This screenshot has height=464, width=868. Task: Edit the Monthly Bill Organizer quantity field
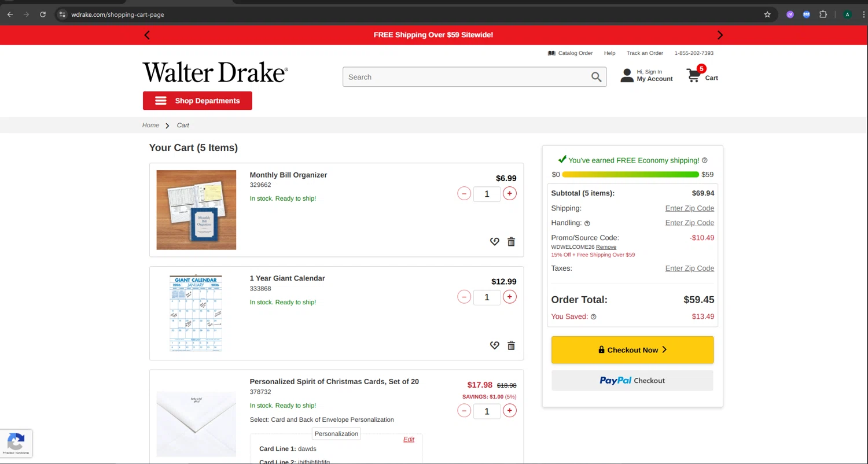click(x=487, y=194)
